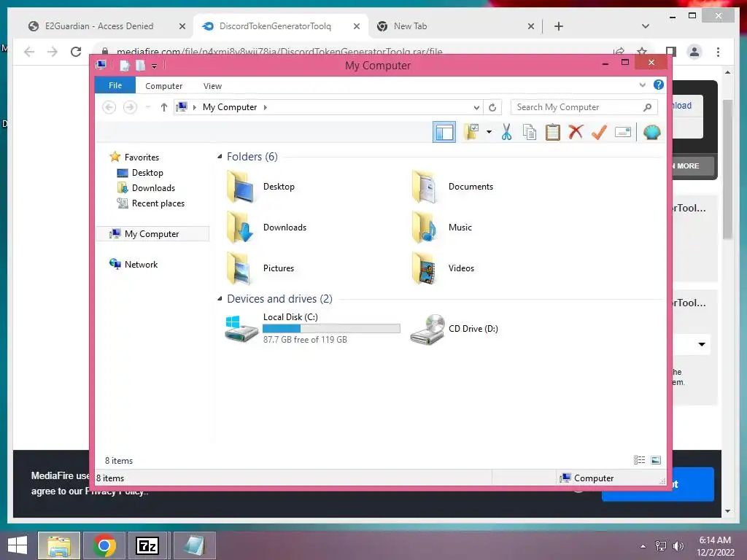Screen dimensions: 747x560
Task: Click the Search My Computer field
Action: point(584,107)
